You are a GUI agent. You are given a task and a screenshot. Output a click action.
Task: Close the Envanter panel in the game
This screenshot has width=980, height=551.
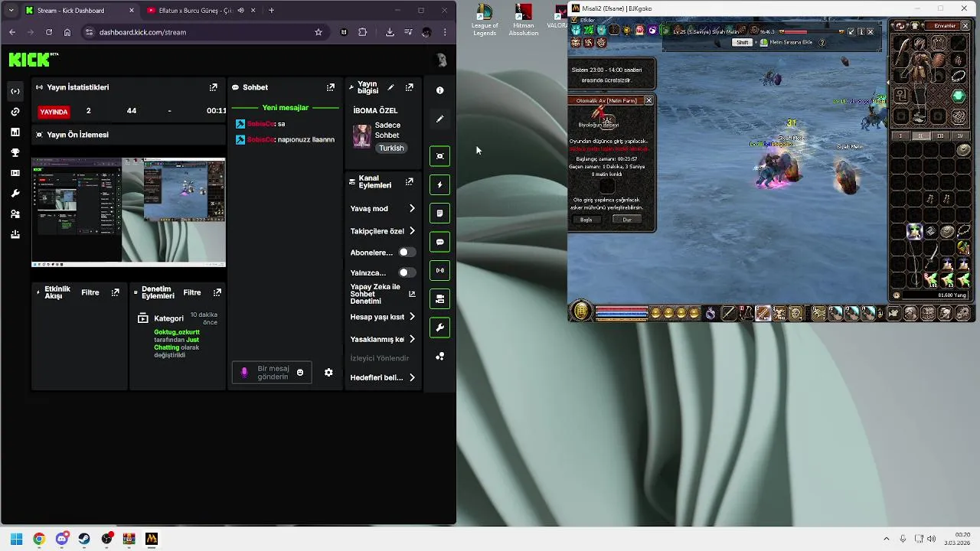pos(965,26)
